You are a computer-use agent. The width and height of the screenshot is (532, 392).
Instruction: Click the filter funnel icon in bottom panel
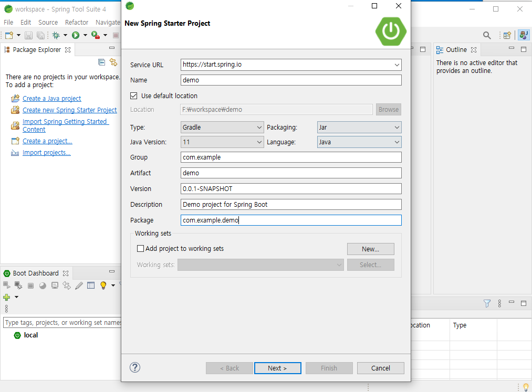tap(487, 303)
